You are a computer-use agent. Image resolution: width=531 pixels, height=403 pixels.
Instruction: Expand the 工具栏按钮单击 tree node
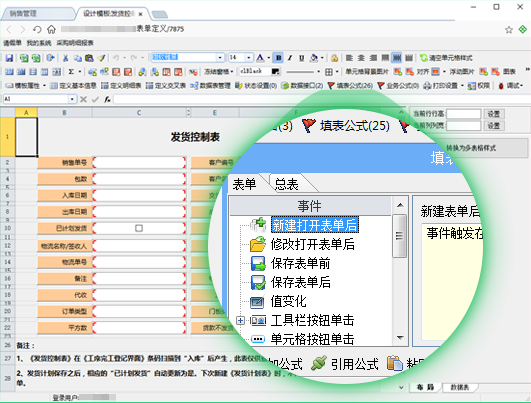coord(240,320)
